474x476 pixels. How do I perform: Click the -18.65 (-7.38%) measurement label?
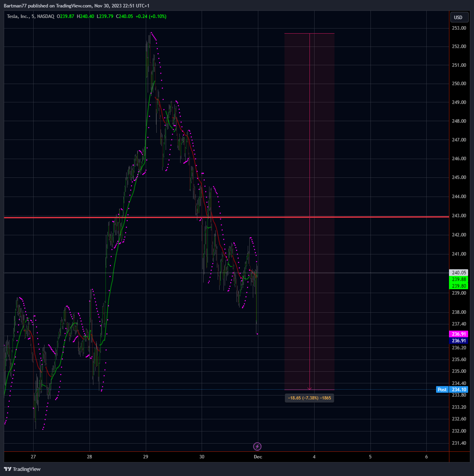pyautogui.click(x=309, y=398)
